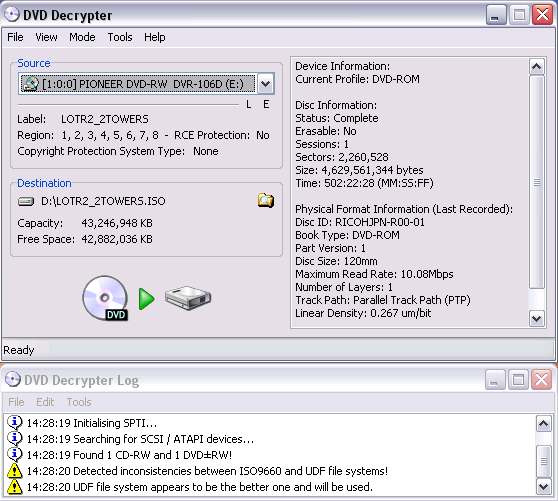Open the File menu of the main window
558x501 pixels.
click(15, 37)
